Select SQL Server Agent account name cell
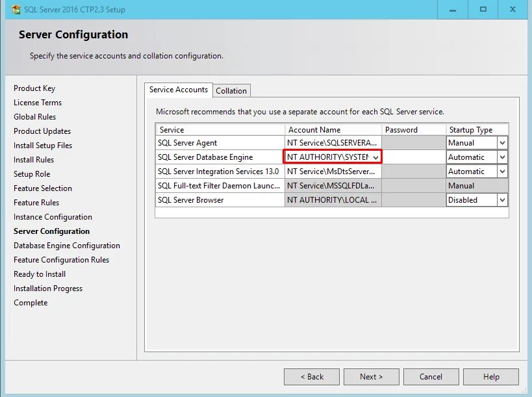Image resolution: width=532 pixels, height=397 pixels. (x=333, y=143)
